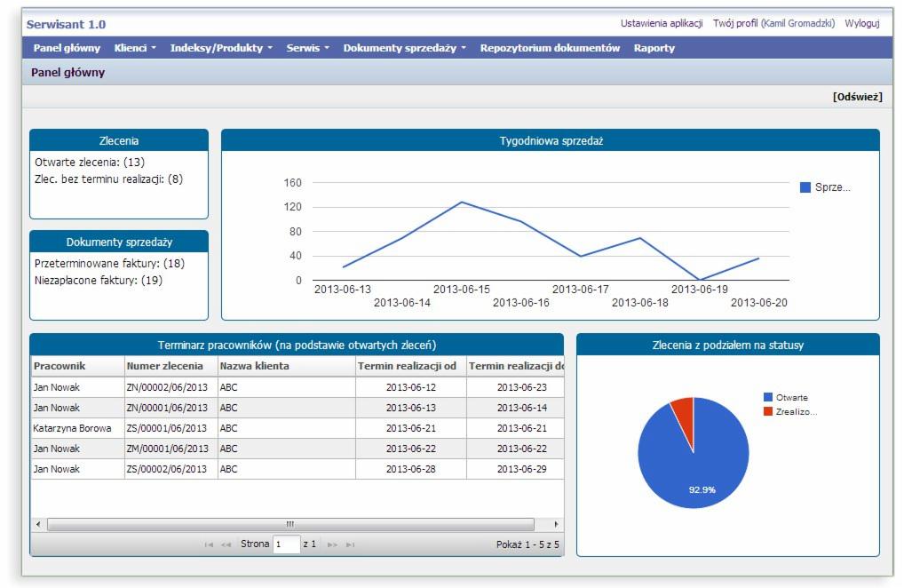Go to next page in table pager
The height and width of the screenshot is (588, 904).
(333, 544)
